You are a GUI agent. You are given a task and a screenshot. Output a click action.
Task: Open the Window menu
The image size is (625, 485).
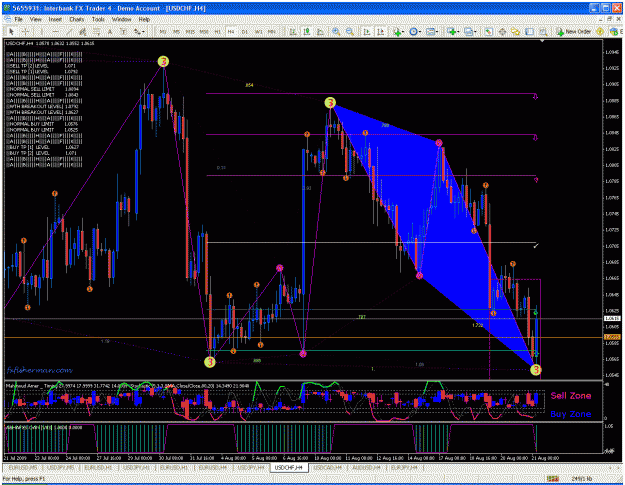(x=121, y=19)
